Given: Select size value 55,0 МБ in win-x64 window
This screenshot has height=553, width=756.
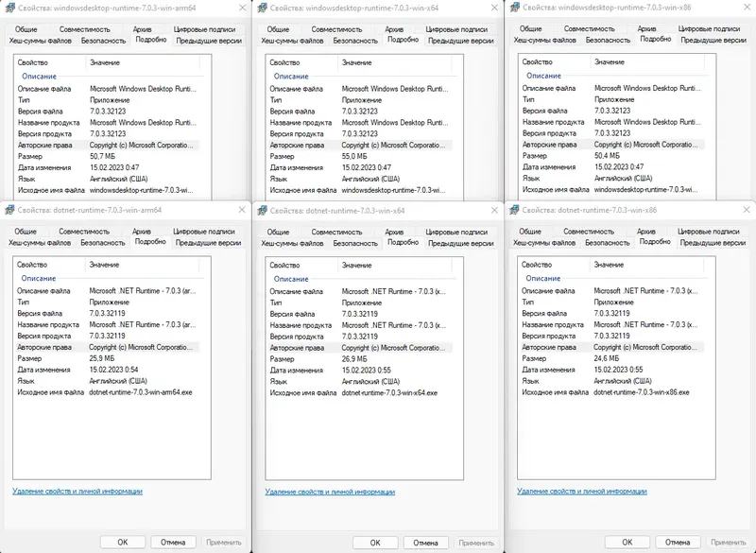Looking at the screenshot, I should coord(354,156).
